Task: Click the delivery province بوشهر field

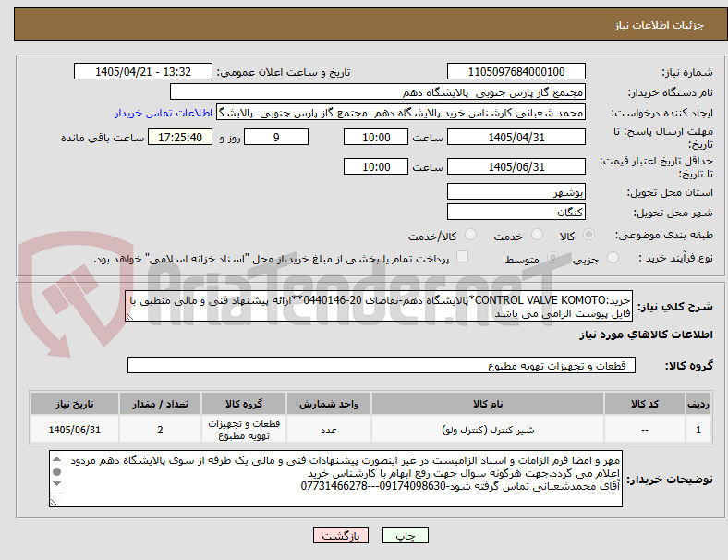Action: (x=516, y=192)
